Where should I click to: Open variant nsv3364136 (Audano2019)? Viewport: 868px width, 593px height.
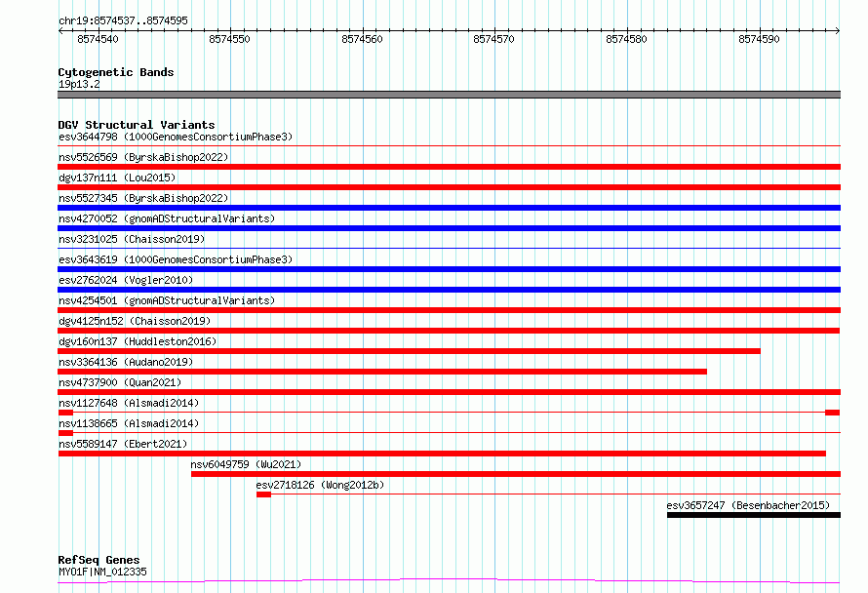tap(126, 362)
